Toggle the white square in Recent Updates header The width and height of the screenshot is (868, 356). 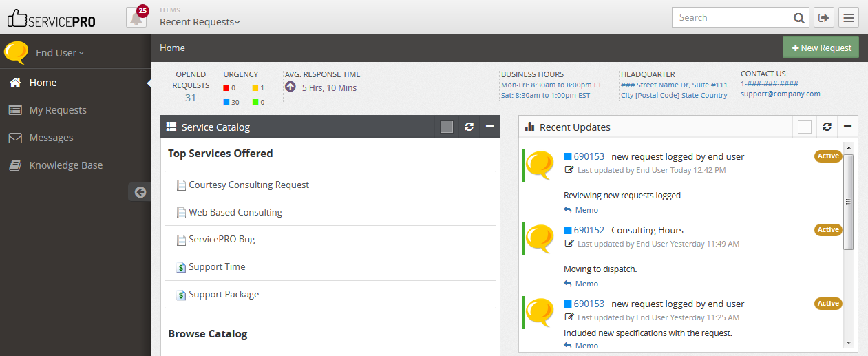tap(805, 127)
